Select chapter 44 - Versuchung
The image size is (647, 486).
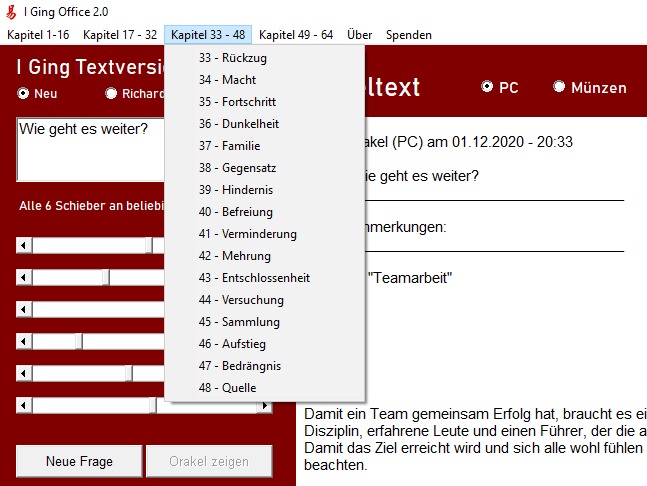(264, 300)
